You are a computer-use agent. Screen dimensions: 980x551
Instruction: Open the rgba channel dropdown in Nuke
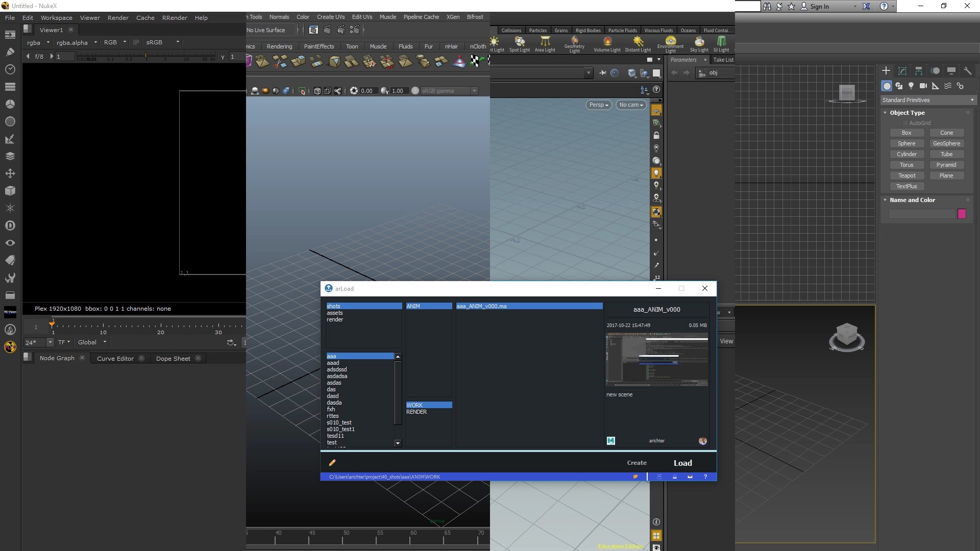coord(38,42)
